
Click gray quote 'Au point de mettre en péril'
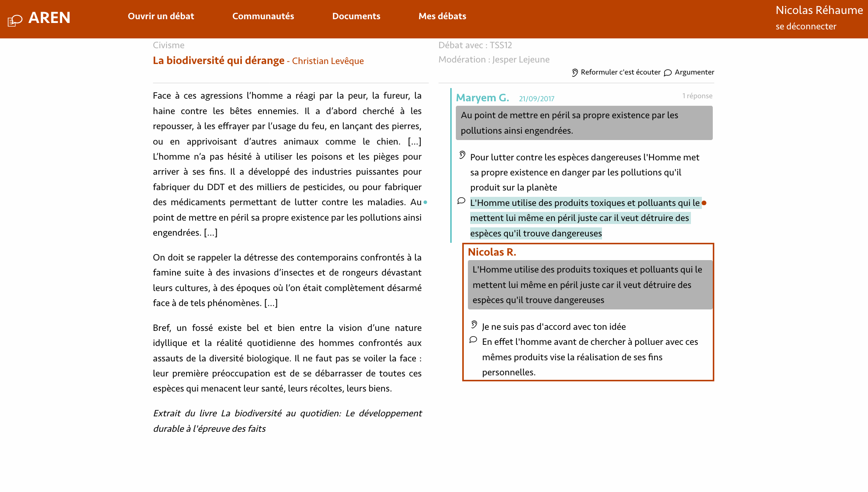584,123
